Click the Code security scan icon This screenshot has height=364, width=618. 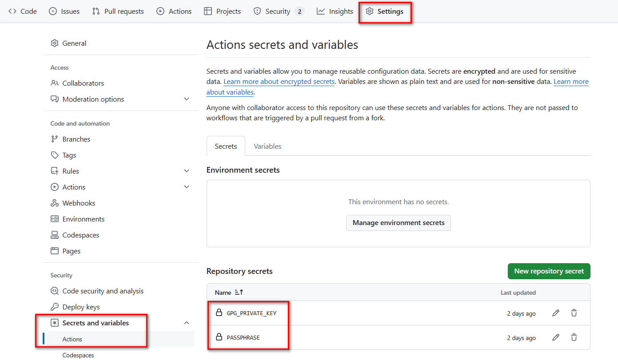[55, 291]
